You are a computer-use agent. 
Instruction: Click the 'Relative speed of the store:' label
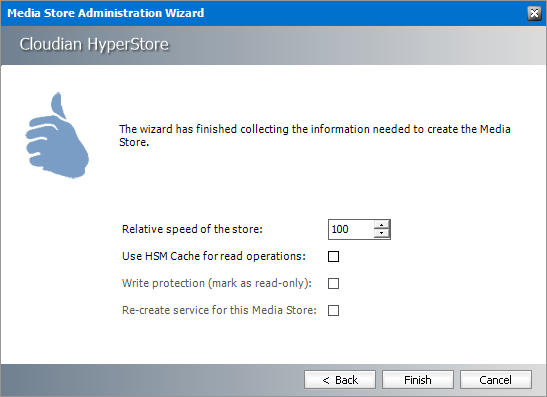click(192, 229)
